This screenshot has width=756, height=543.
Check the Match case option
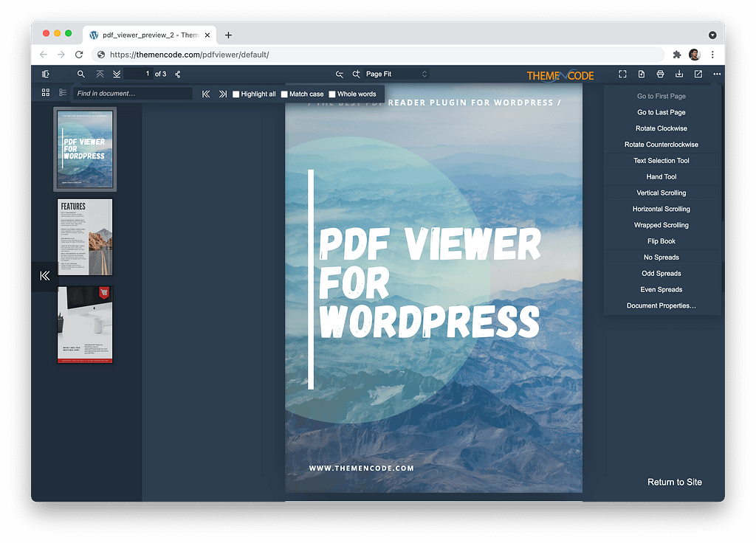pyautogui.click(x=284, y=94)
